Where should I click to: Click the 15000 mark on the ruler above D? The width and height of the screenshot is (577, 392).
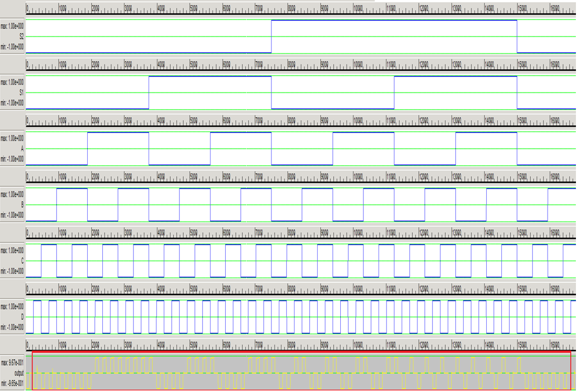click(x=522, y=289)
